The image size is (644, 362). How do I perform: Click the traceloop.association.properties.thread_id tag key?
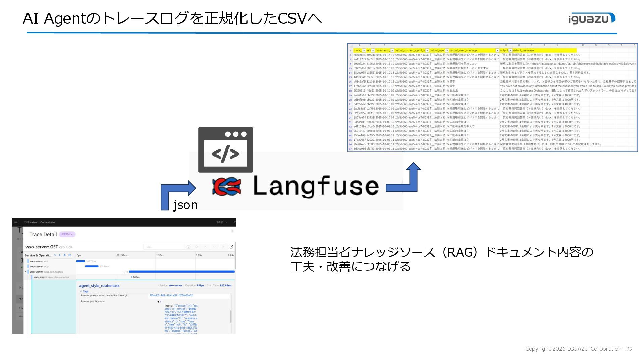click(x=105, y=295)
